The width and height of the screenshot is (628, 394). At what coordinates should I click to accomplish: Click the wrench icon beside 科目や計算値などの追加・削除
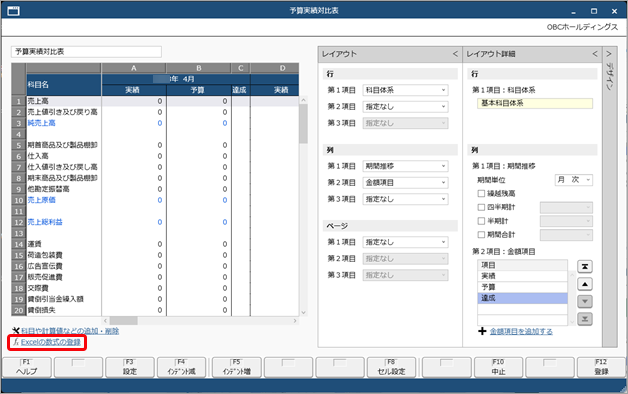click(x=16, y=331)
